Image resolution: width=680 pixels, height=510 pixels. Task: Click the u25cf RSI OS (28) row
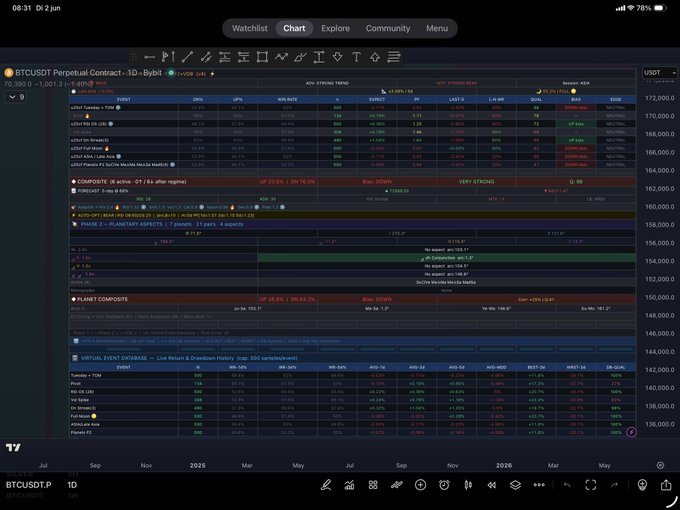(x=353, y=124)
